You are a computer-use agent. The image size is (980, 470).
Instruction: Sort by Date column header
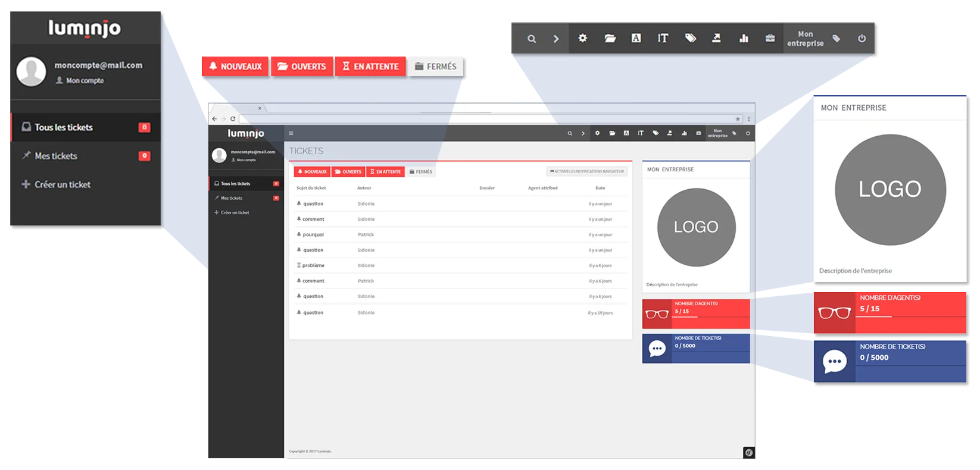click(x=600, y=188)
